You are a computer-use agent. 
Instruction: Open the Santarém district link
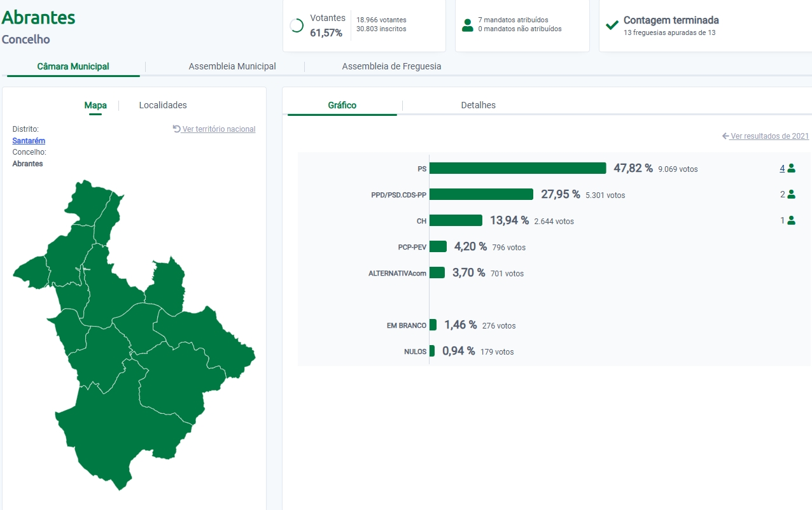click(29, 141)
